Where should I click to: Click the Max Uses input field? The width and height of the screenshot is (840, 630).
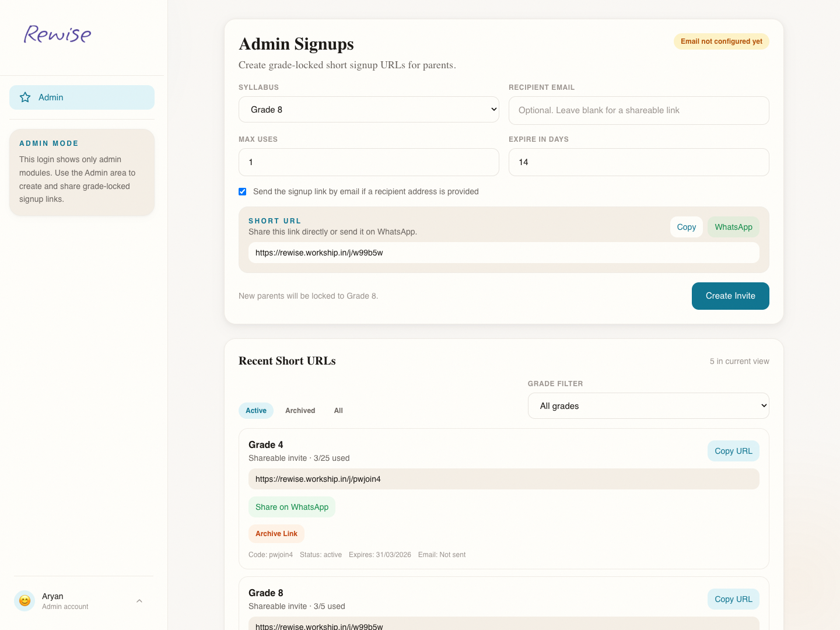pyautogui.click(x=369, y=162)
